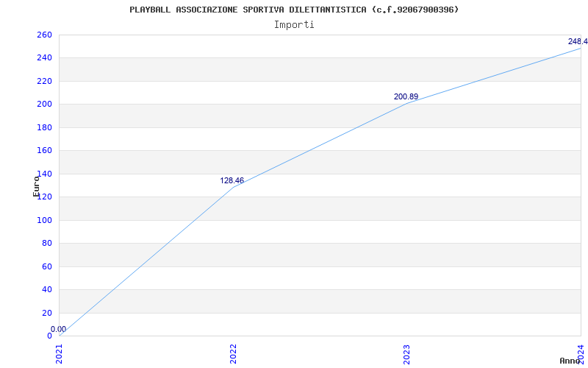Click the 200 y-axis tick label

coord(44,105)
